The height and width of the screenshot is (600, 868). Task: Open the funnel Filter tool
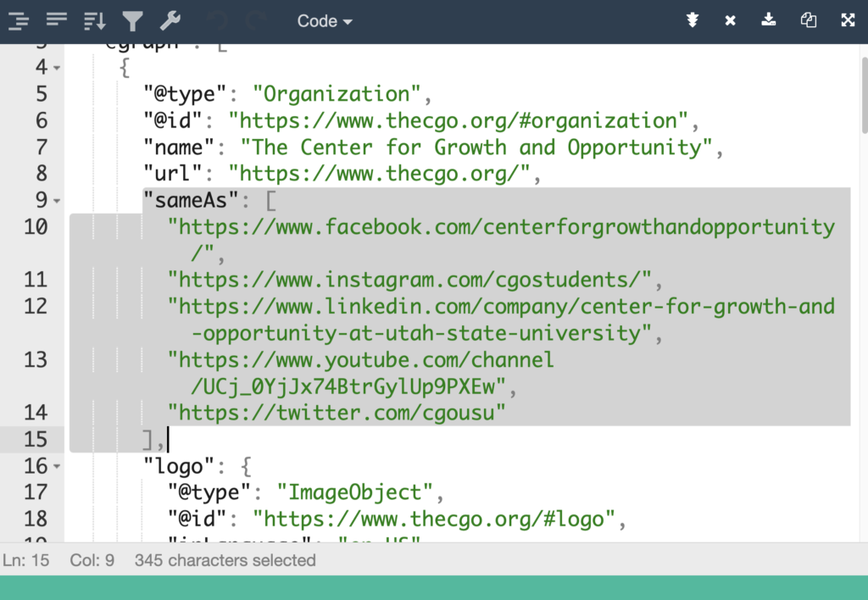[133, 21]
